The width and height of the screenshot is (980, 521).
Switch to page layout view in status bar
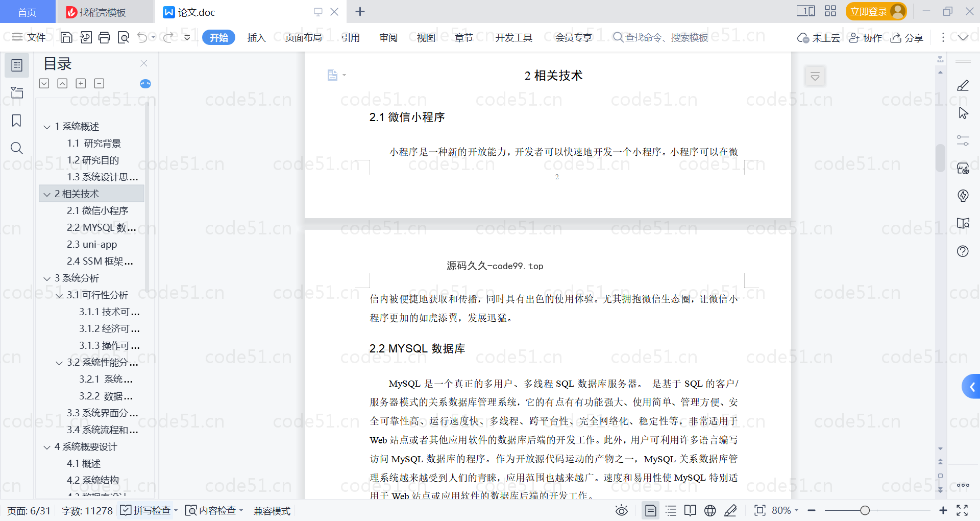(651, 510)
